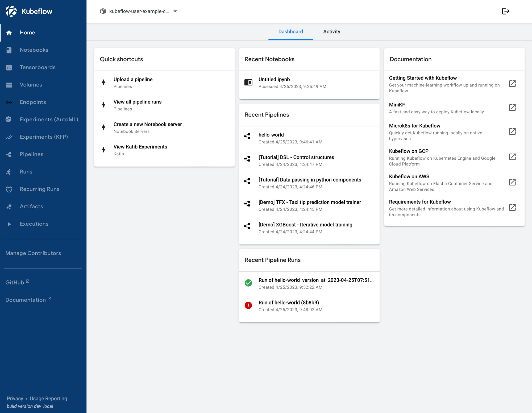Click the build version dev_local text

click(x=30, y=406)
